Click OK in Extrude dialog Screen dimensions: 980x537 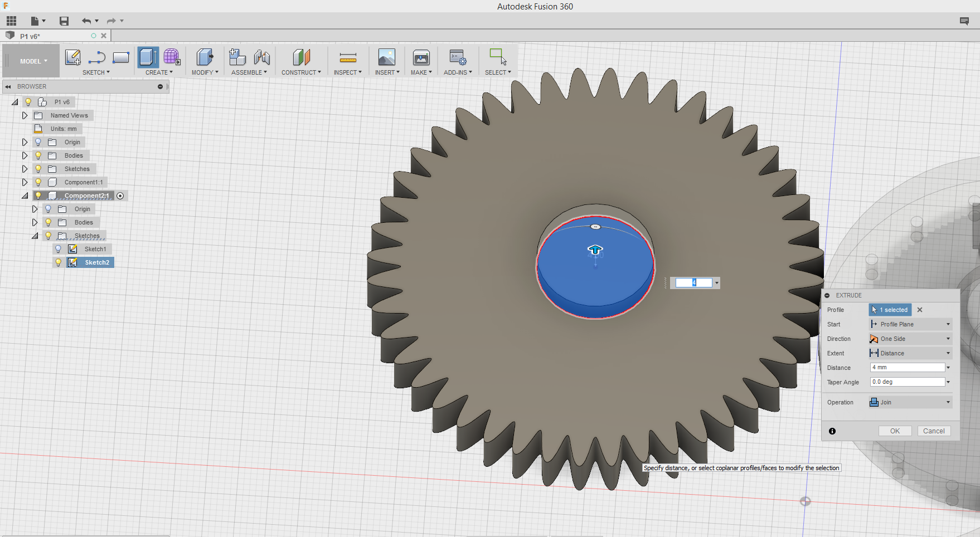click(x=895, y=431)
